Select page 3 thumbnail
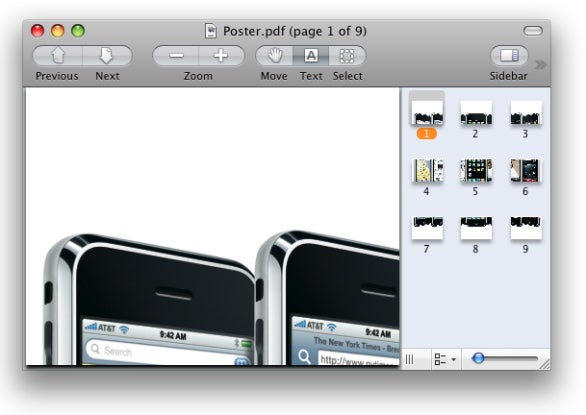The height and width of the screenshot is (415, 586). click(x=526, y=112)
